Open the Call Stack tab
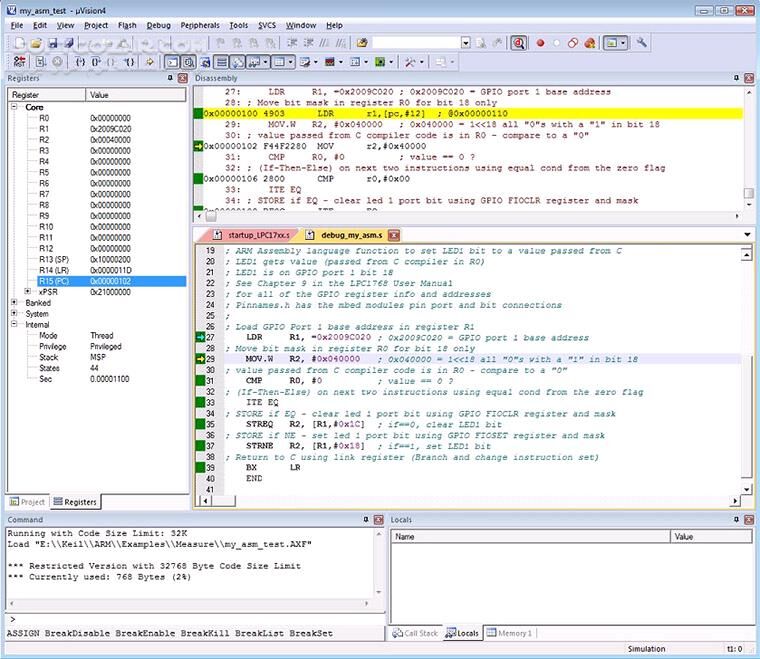Viewport: 760px width, 659px height. [415, 633]
